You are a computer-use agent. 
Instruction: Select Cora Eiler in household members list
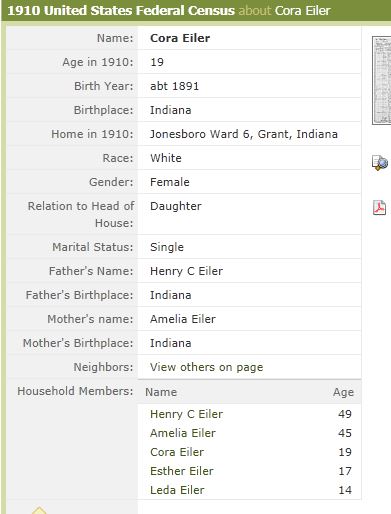(177, 452)
